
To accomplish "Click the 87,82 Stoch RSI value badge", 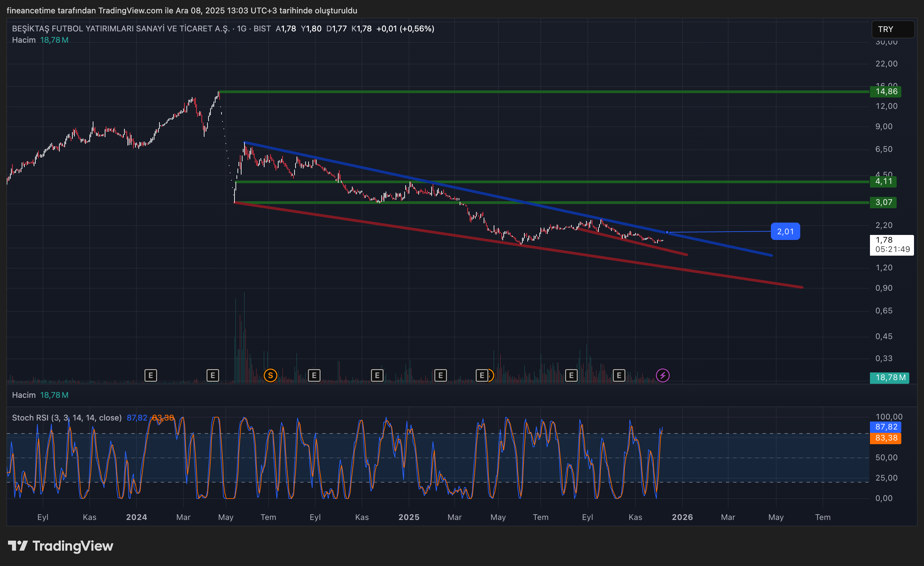I will click(x=885, y=427).
